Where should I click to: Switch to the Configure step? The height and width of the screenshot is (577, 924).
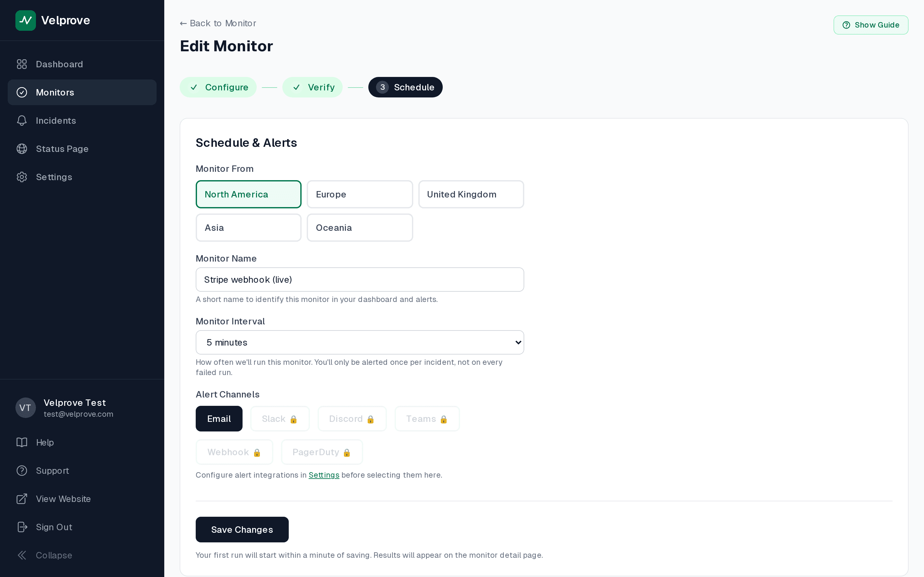tap(218, 87)
